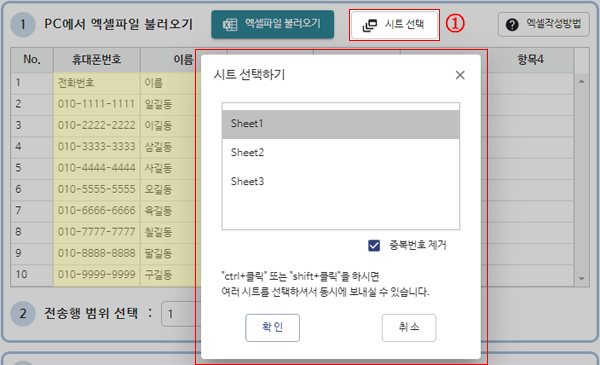Toggle the 중복번호 제거 checkbox

coord(374,245)
